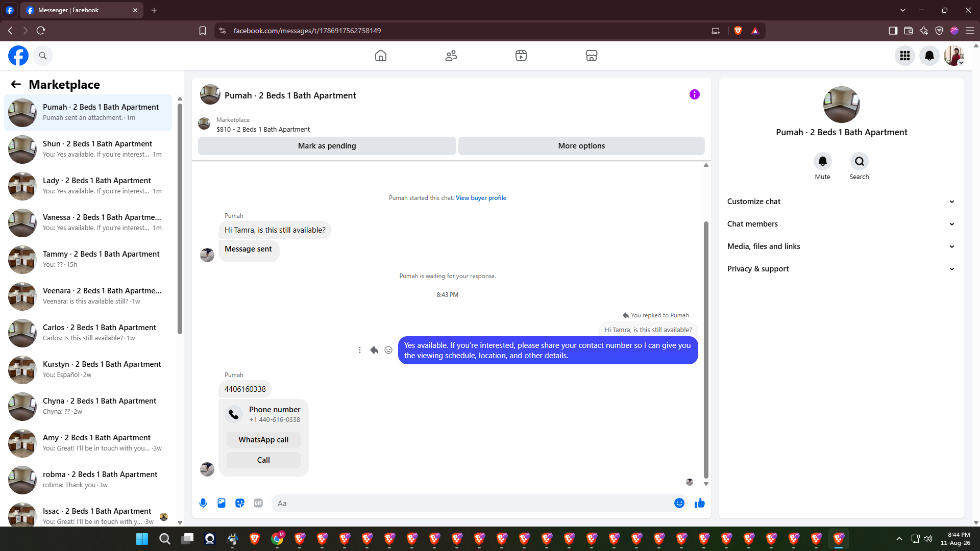Send a voice clip with microphone
The height and width of the screenshot is (551, 980).
tap(203, 503)
